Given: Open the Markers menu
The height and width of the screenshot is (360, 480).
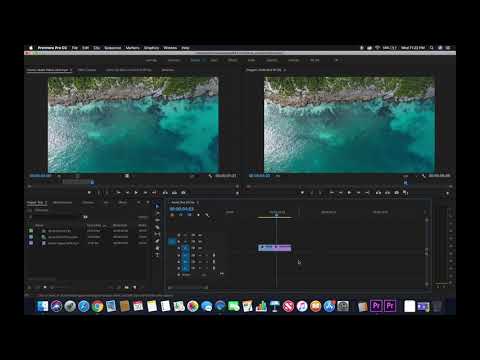Looking at the screenshot, I should [132, 48].
